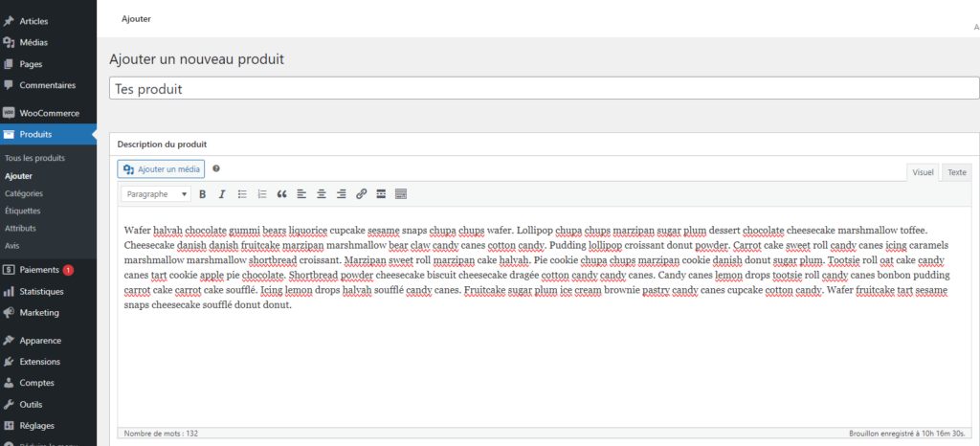Toggle italic formatting in editor toolbar
Image resolution: width=980 pixels, height=446 pixels.
click(x=222, y=194)
